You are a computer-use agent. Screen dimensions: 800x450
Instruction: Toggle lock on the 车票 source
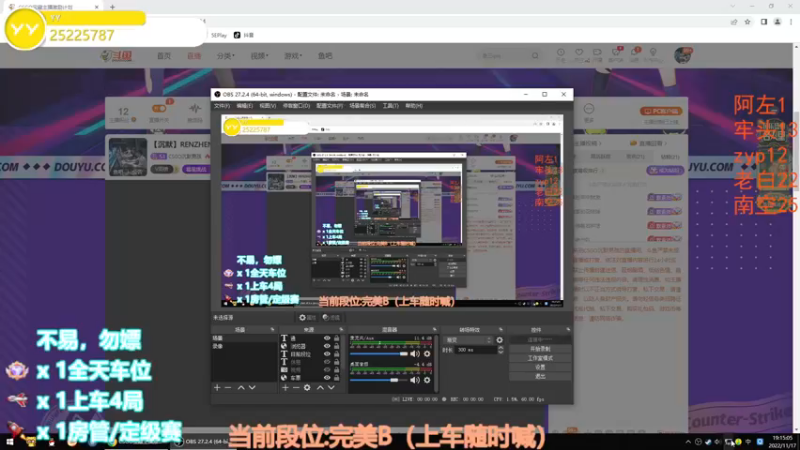[336, 378]
